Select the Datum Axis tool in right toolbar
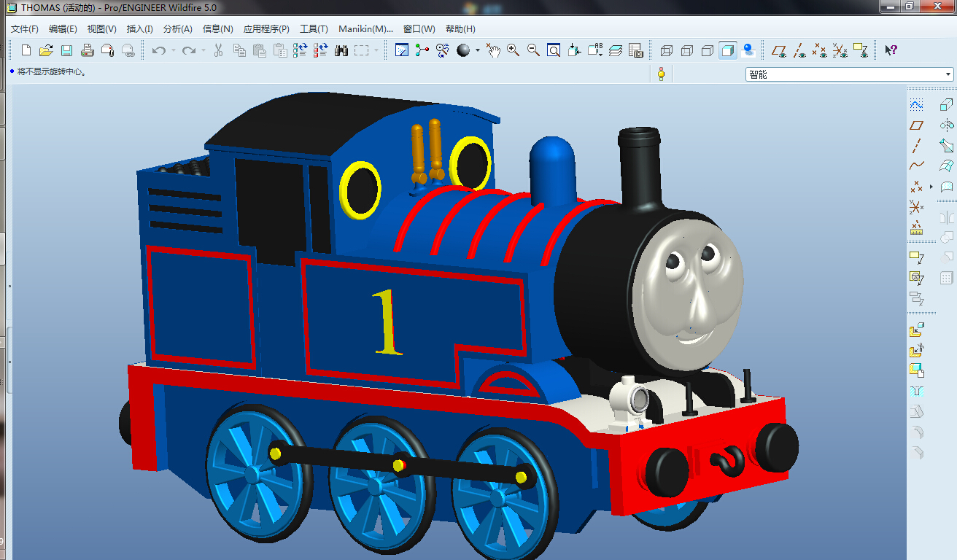The image size is (957, 560). pos(917,145)
